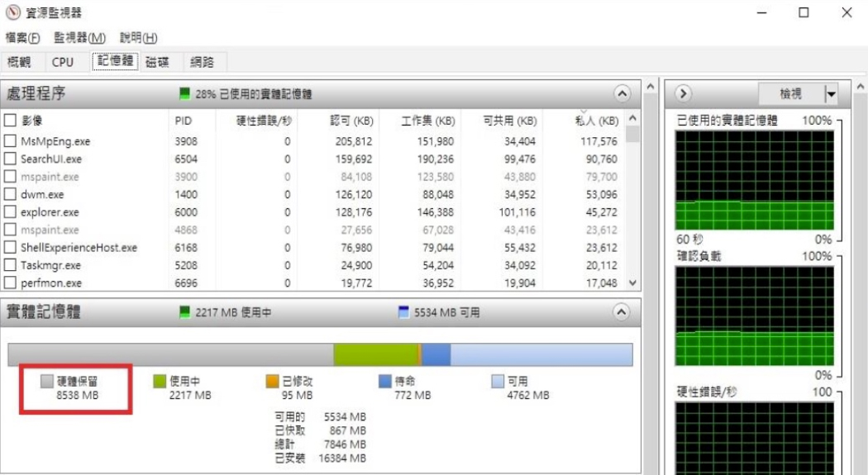Click the green used physical memory indicator icon

pyautogui.click(x=185, y=93)
